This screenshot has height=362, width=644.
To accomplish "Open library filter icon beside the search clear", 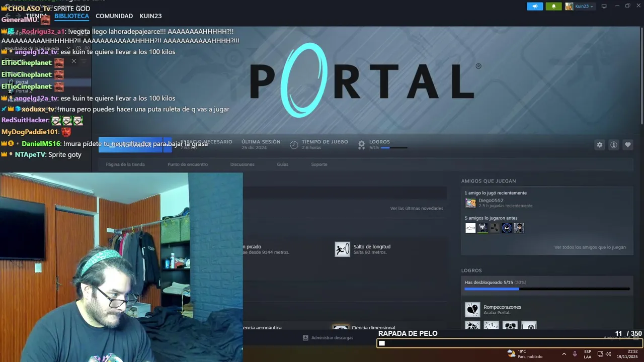I will point(84,61).
